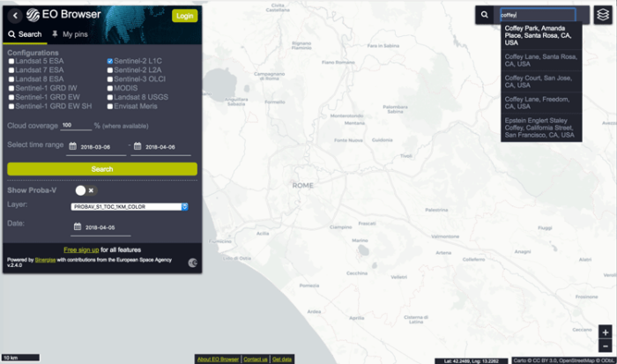Image resolution: width=617 pixels, height=364 pixels.
Task: Check the Envisat Meris dataset
Action: click(x=110, y=107)
